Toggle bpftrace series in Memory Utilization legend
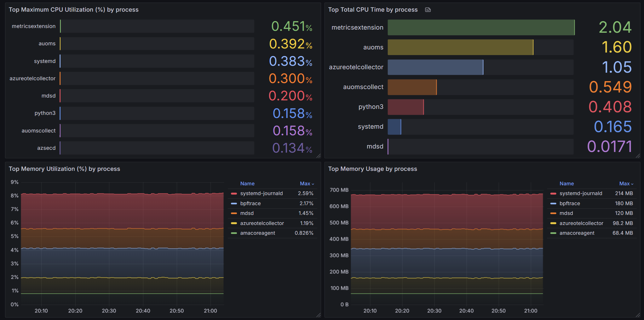The width and height of the screenshot is (644, 320). click(x=250, y=204)
